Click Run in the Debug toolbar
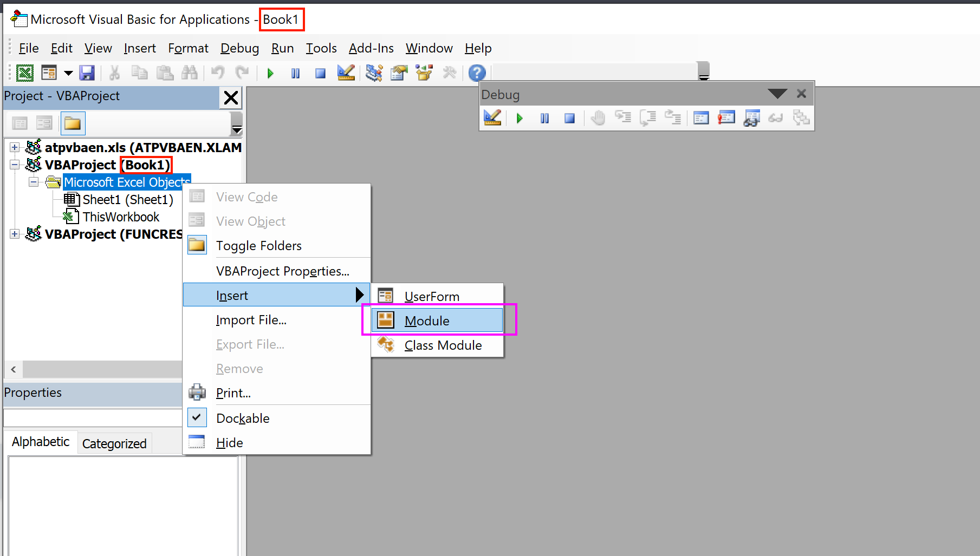 (x=520, y=118)
